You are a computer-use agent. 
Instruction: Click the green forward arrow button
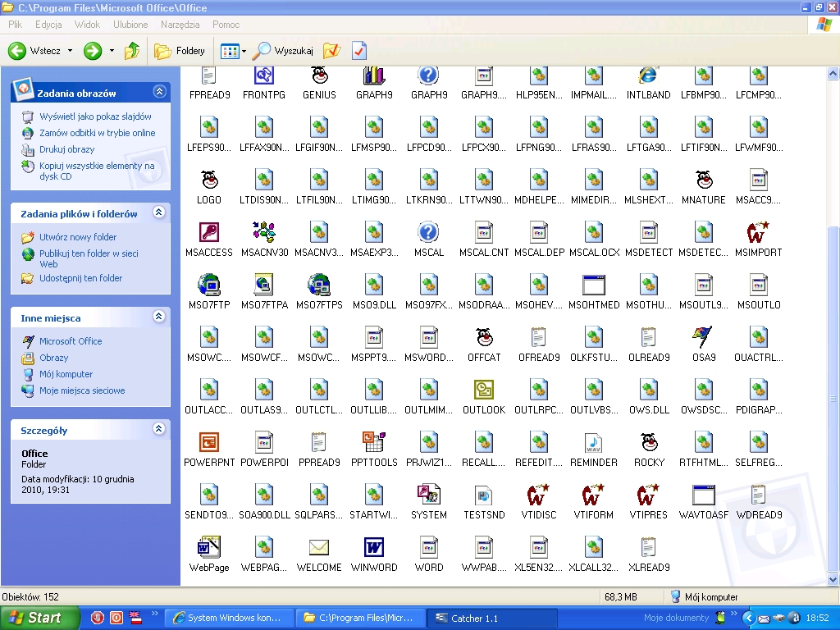pos(93,51)
